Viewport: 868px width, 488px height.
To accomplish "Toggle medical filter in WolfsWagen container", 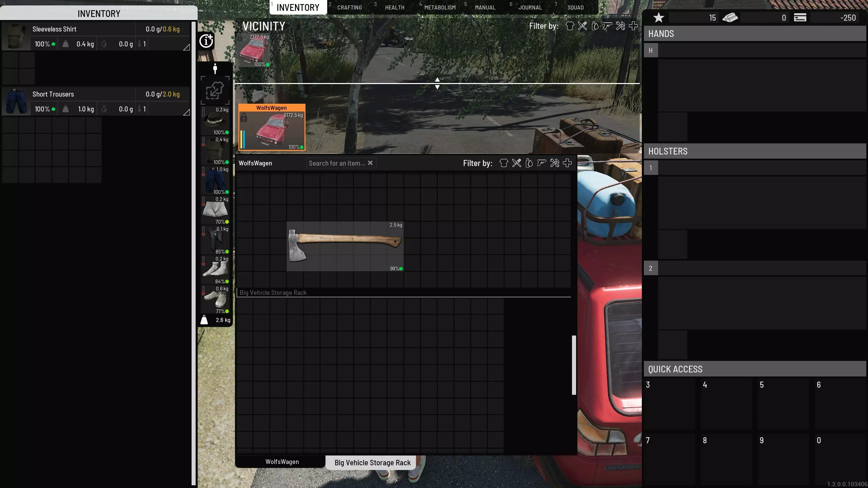I will coord(567,163).
